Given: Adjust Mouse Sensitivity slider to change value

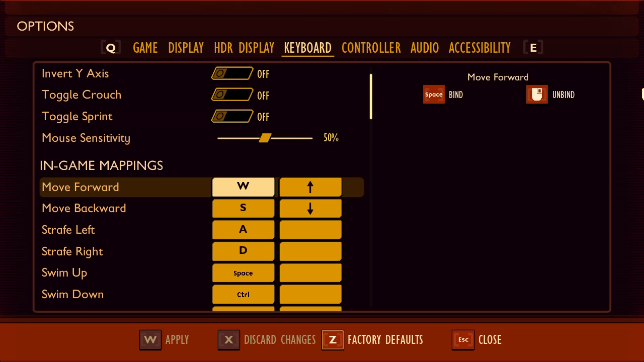Looking at the screenshot, I should [265, 138].
